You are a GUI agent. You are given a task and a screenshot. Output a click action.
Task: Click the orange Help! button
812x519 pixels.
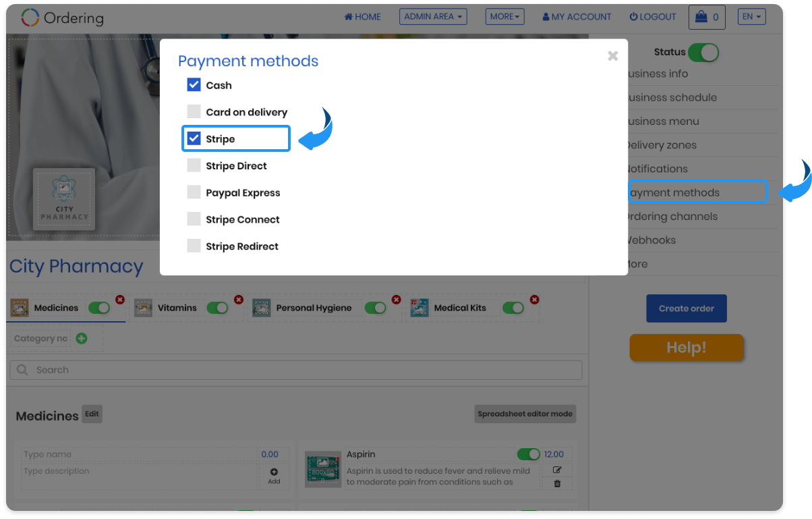tap(687, 348)
